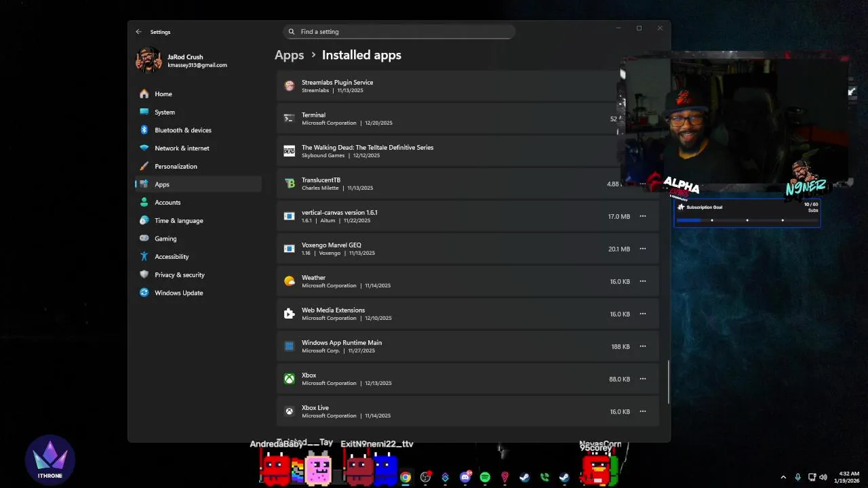Show hidden icons in system tray
Image resolution: width=868 pixels, height=488 pixels.
point(783,477)
